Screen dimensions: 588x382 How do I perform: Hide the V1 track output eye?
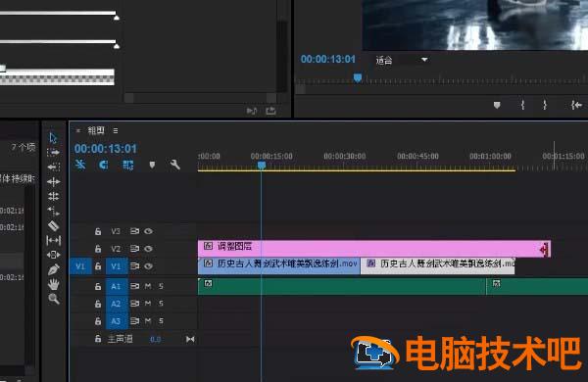coord(149,266)
